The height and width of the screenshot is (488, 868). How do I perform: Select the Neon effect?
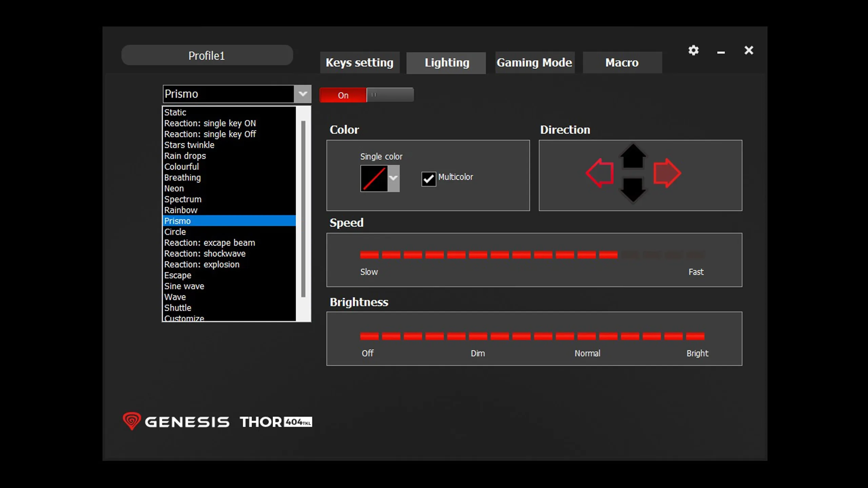[x=229, y=188]
